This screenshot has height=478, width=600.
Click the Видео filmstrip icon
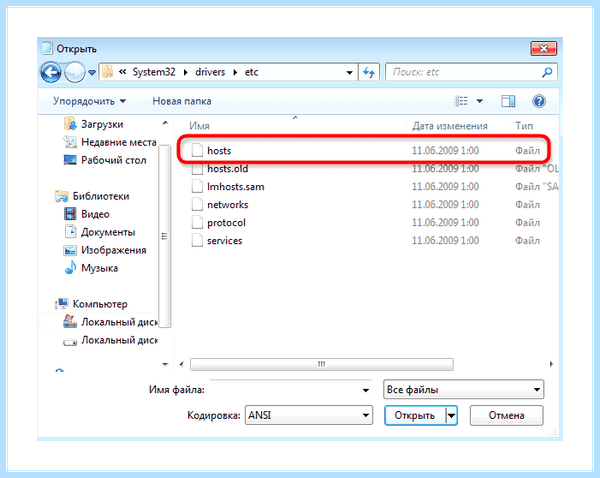click(70, 214)
